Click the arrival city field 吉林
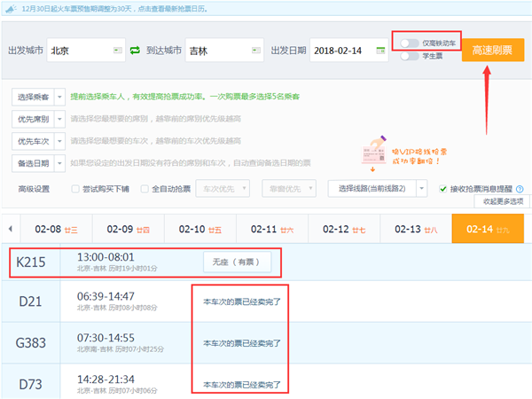This screenshot has height=399, width=532. [x=224, y=51]
